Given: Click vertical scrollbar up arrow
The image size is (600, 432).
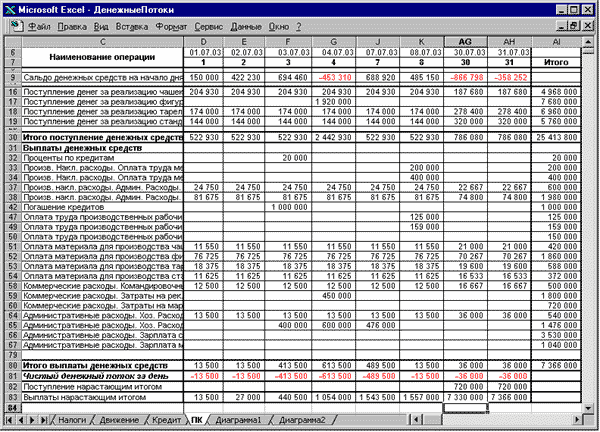Looking at the screenshot, I should tap(588, 41).
